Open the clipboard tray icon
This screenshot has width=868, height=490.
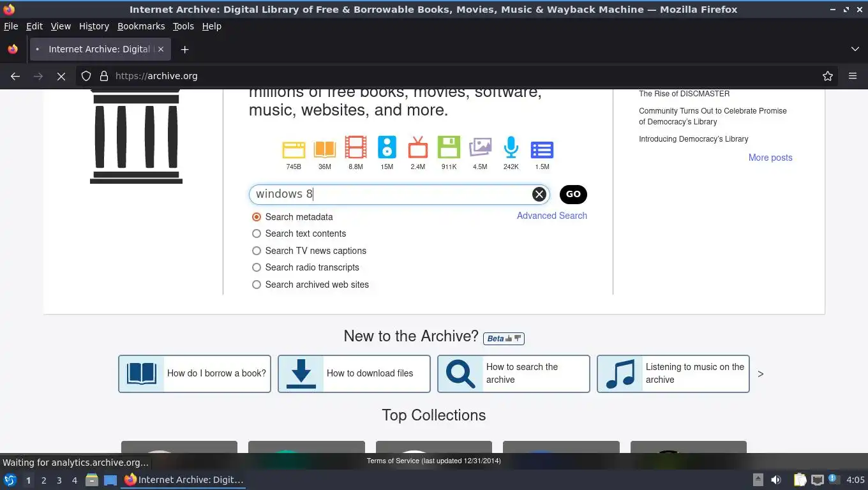tap(800, 480)
